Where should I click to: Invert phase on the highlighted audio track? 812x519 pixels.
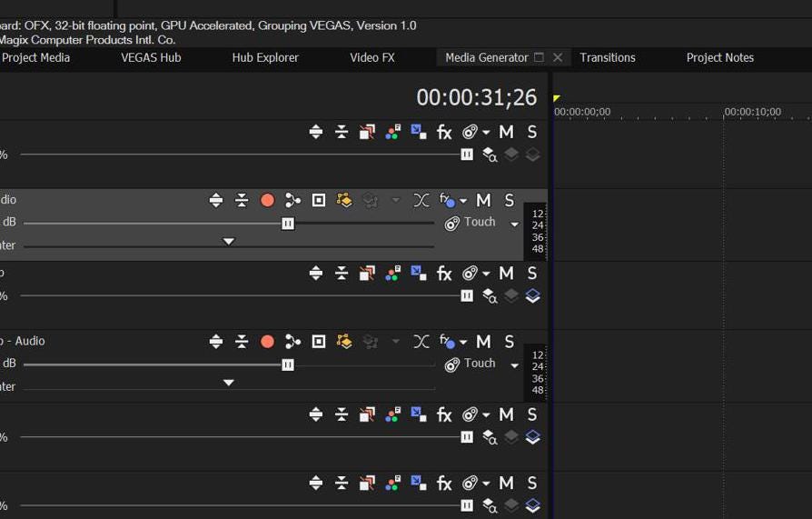[421, 200]
